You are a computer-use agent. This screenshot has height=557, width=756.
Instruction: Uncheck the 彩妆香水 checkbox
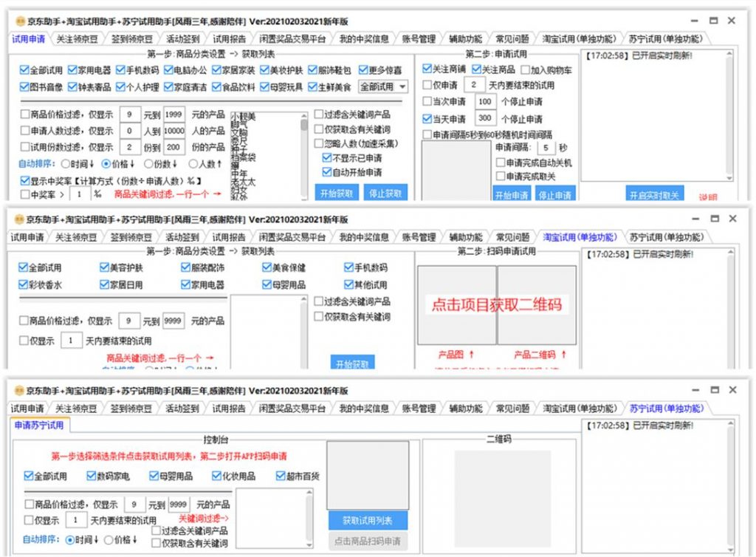click(23, 284)
